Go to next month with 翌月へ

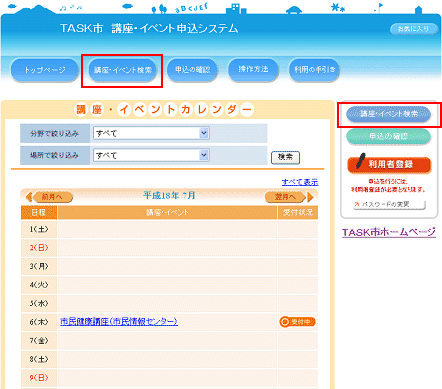coord(285,197)
